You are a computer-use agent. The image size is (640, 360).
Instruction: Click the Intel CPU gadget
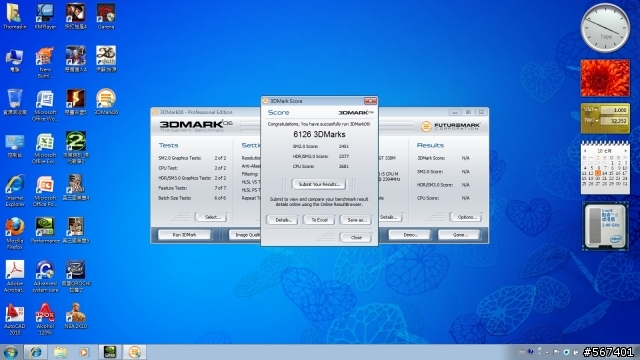click(x=605, y=226)
